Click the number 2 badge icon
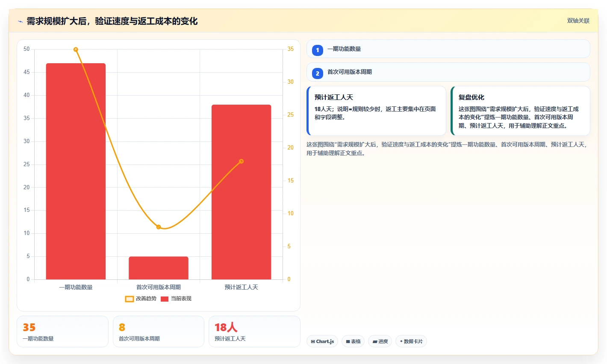 pyautogui.click(x=318, y=73)
